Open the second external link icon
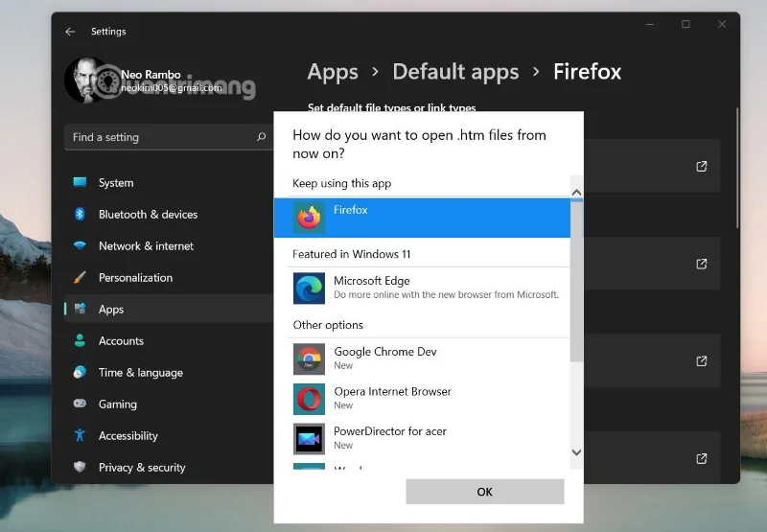The image size is (767, 532). point(702,264)
